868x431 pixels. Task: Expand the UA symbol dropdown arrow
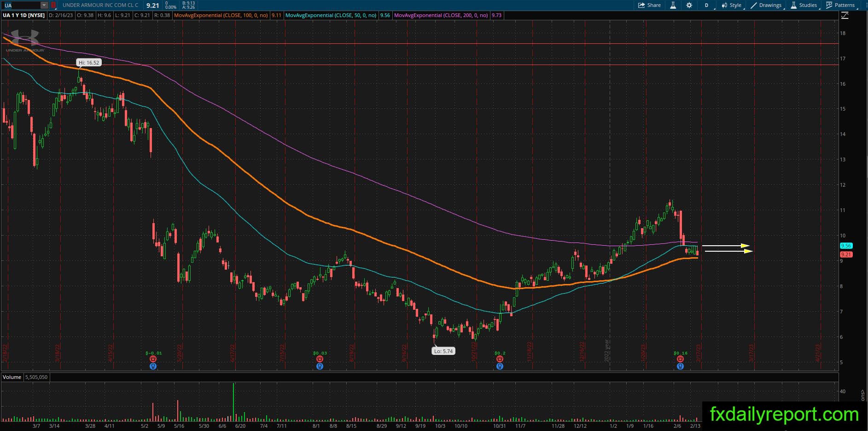pos(44,6)
